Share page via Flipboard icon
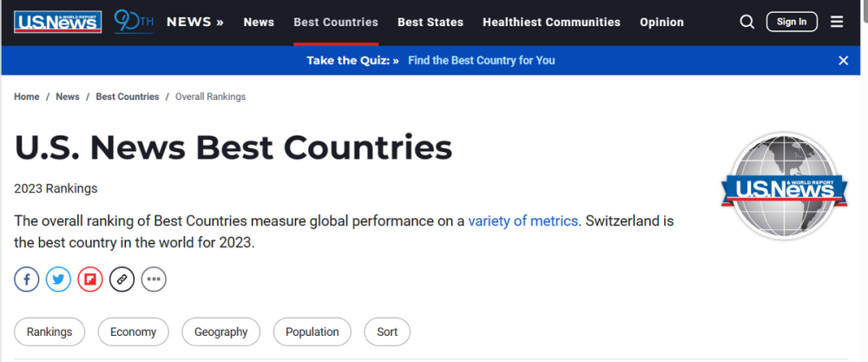 (90, 280)
